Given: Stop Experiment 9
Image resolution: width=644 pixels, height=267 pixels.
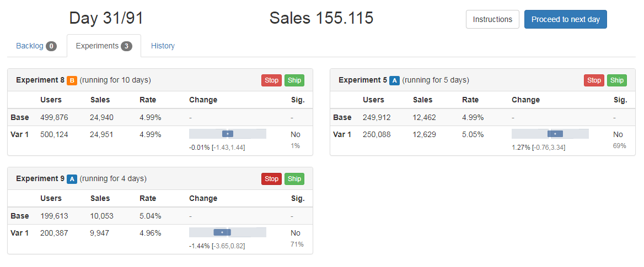Looking at the screenshot, I should coord(271,179).
